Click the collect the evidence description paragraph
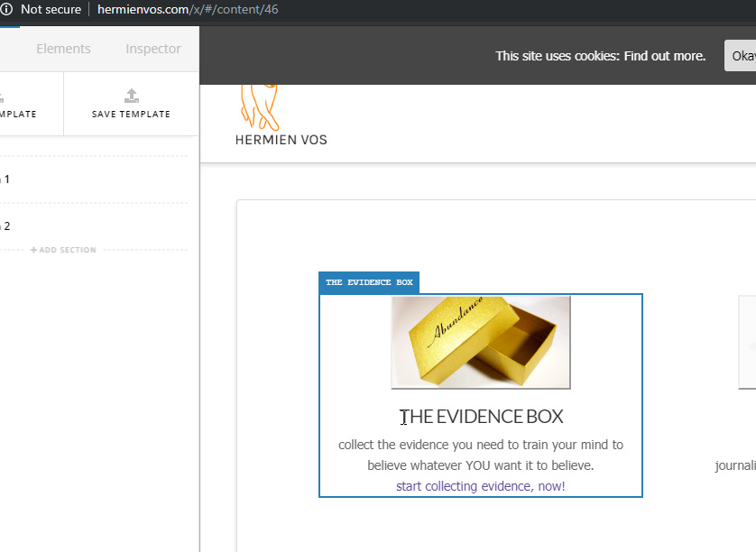This screenshot has height=552, width=756. 480,455
